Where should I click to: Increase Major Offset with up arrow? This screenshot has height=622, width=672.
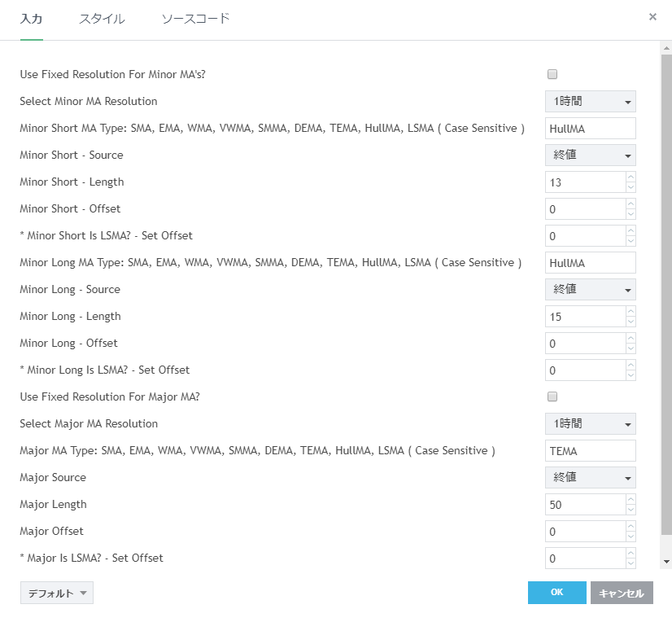click(631, 527)
